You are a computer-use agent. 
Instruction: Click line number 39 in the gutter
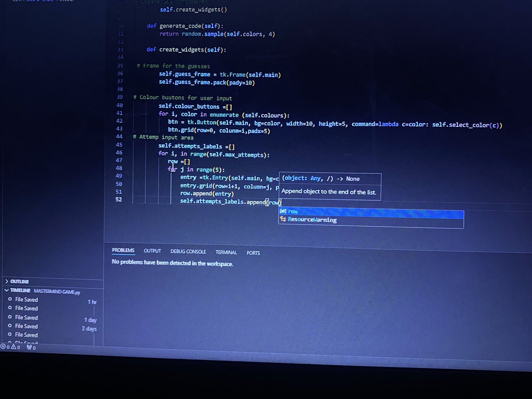click(119, 97)
